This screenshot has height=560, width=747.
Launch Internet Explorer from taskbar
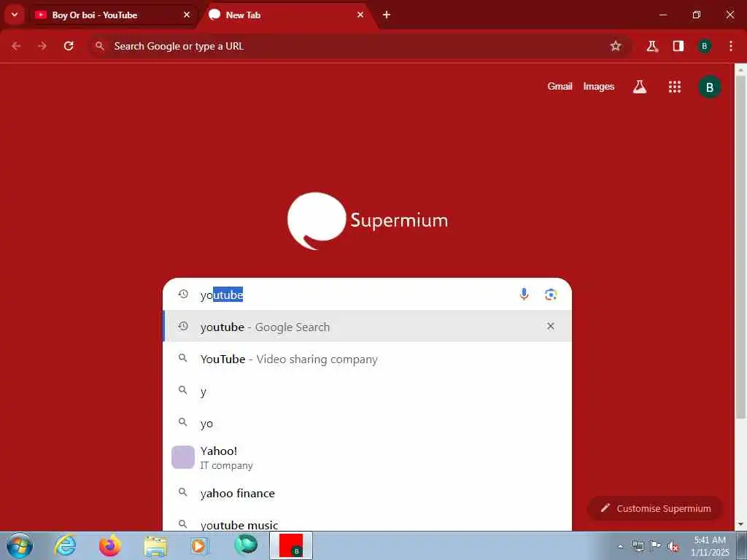65,545
